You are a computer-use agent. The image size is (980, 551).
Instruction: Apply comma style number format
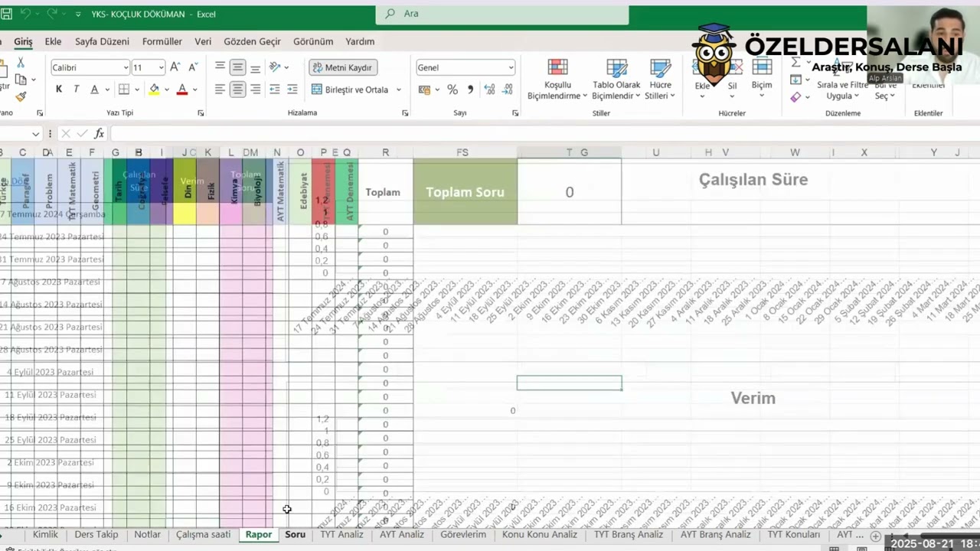click(x=470, y=90)
